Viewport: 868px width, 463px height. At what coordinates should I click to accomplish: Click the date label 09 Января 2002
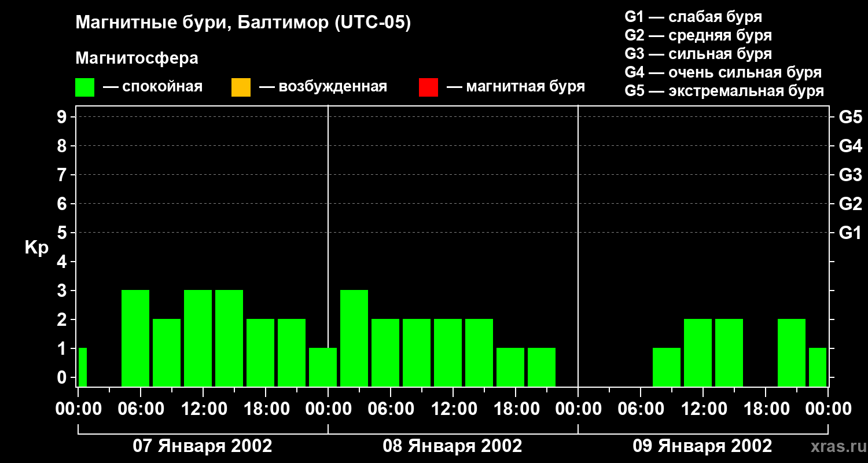(x=703, y=446)
